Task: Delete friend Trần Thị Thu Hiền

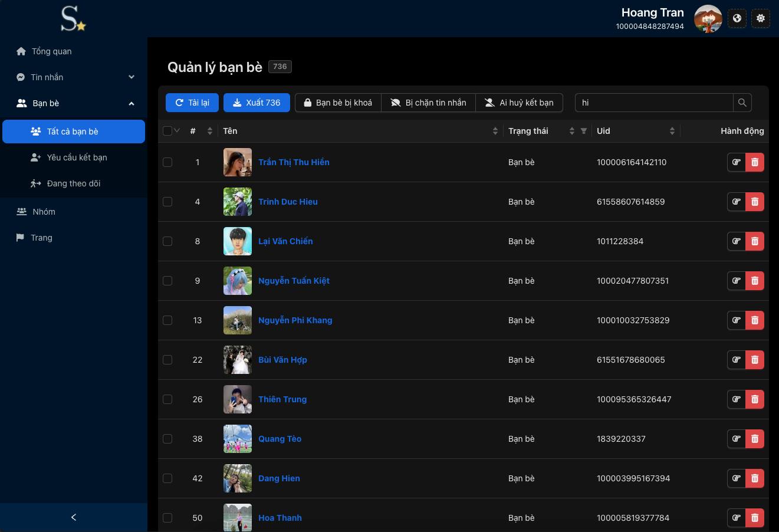Action: (755, 162)
